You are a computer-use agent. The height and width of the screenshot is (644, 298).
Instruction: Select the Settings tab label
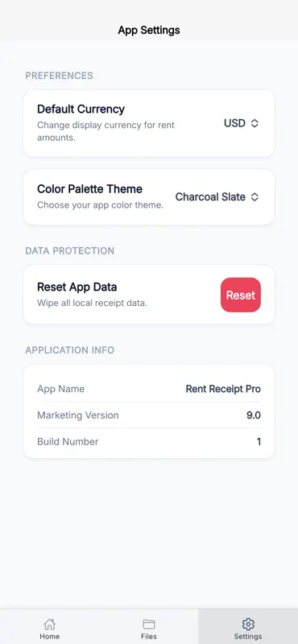(x=248, y=636)
